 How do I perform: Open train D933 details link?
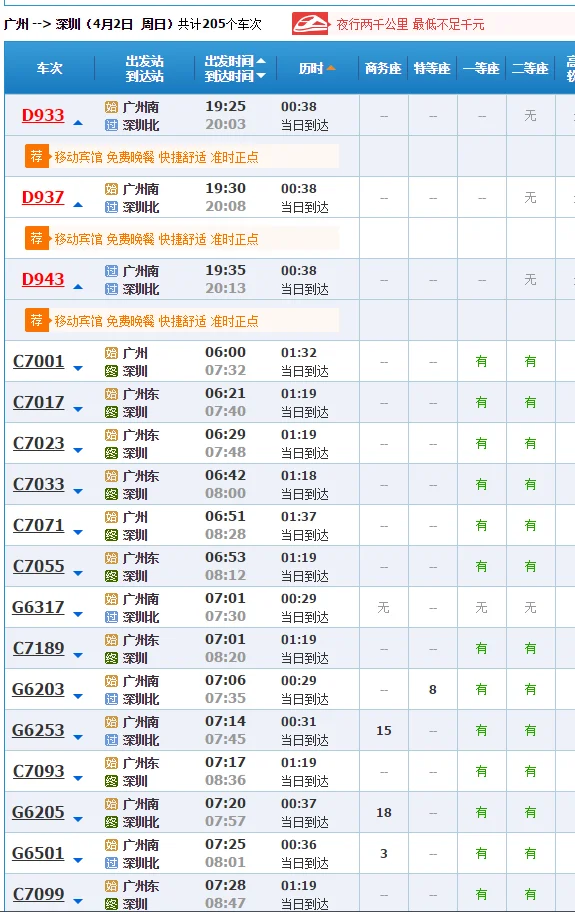[43, 115]
